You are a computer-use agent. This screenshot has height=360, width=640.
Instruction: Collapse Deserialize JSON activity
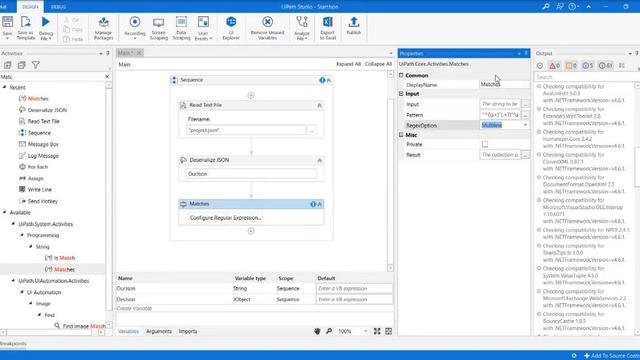[320, 160]
